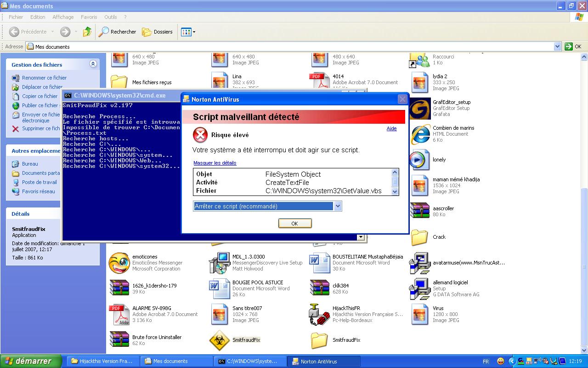Open the ALARME SV-898G PDF file
The height and width of the screenshot is (368, 588).
coord(119,314)
